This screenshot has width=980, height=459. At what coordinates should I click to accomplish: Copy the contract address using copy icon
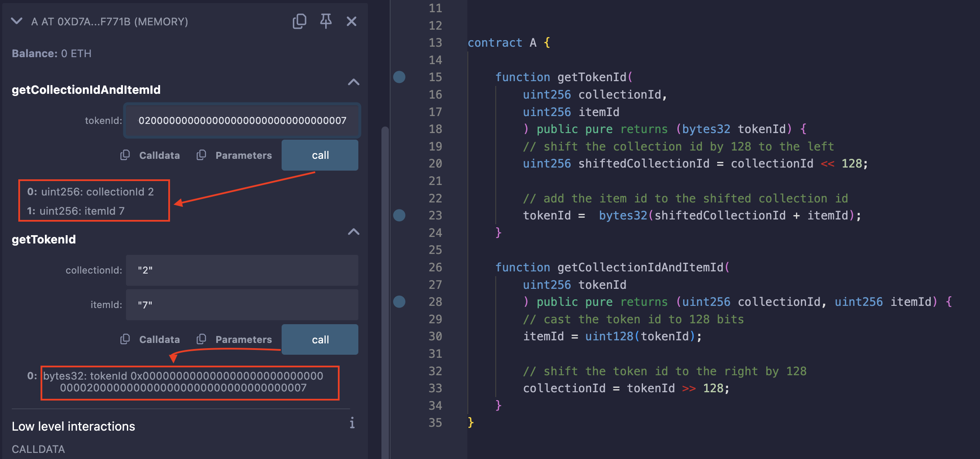[299, 21]
